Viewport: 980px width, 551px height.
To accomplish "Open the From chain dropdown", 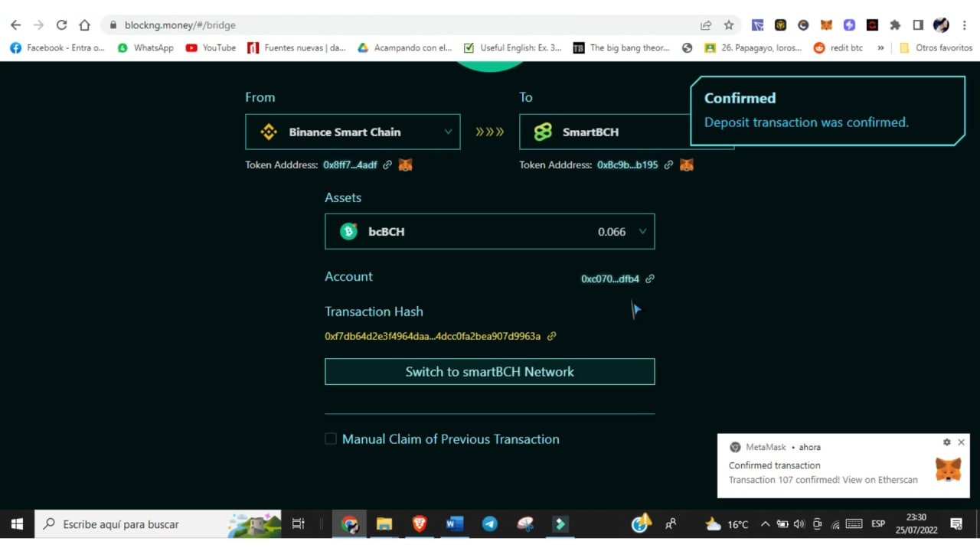I will click(x=353, y=132).
